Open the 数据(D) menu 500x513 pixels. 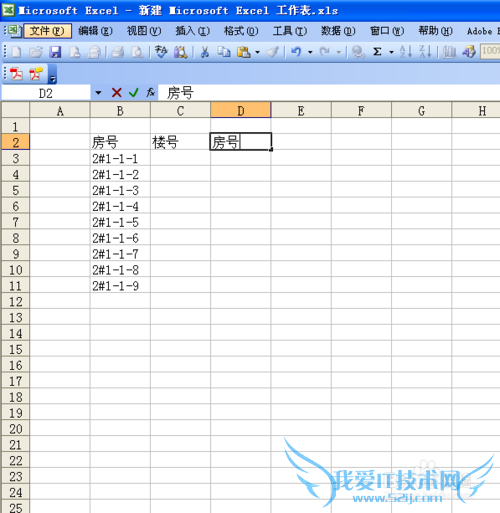[x=338, y=31]
